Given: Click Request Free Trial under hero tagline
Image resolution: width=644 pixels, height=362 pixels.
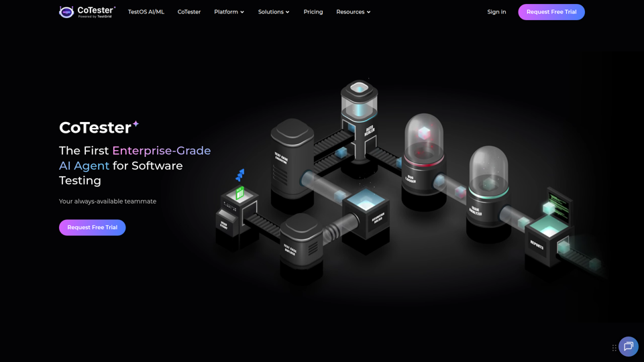Looking at the screenshot, I should tap(92, 227).
